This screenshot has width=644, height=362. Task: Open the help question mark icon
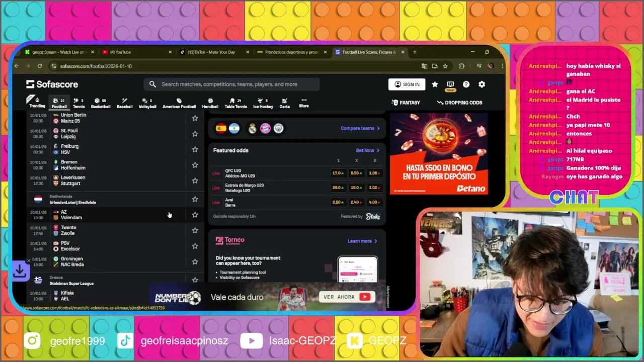pyautogui.click(x=466, y=84)
